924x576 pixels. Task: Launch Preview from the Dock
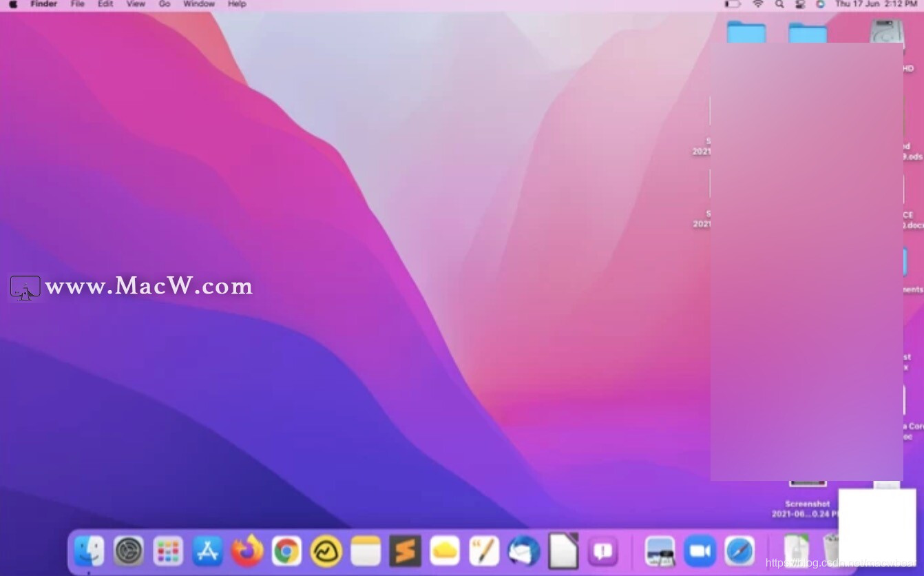pyautogui.click(x=660, y=551)
